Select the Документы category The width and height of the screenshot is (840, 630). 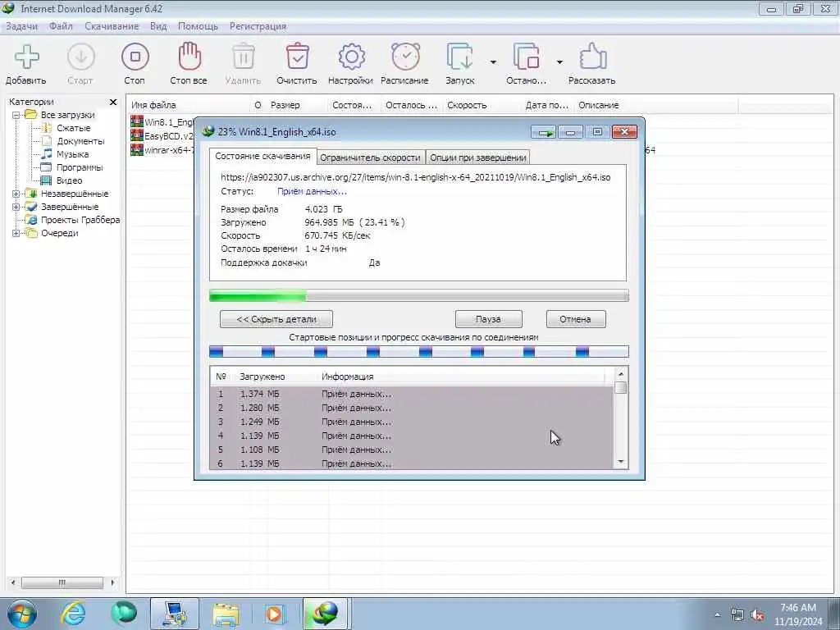coord(80,141)
